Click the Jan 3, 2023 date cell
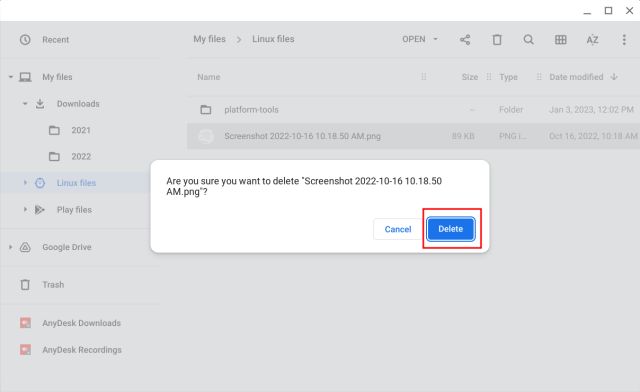Screen dimensions: 640x392 pos(591,109)
